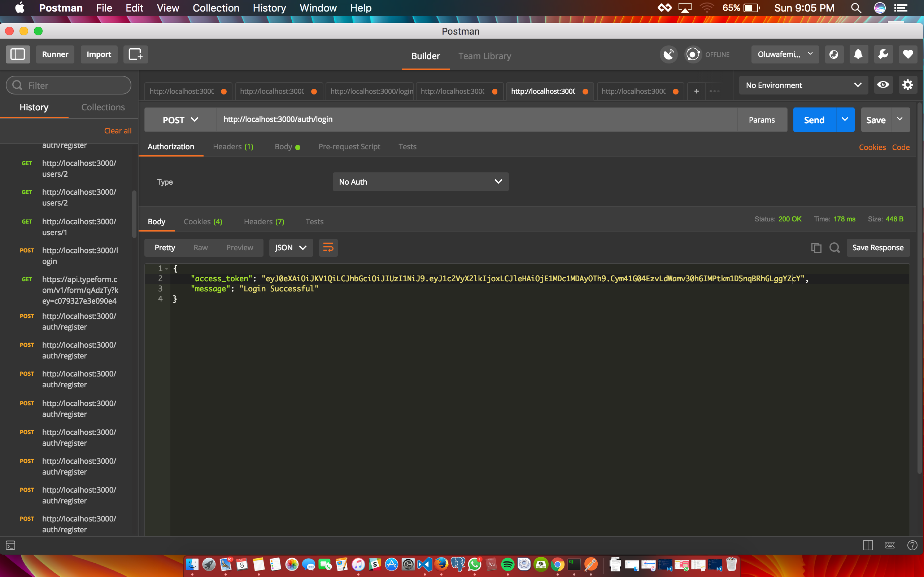This screenshot has height=577, width=924.
Task: Clear all history entries
Action: click(x=117, y=130)
